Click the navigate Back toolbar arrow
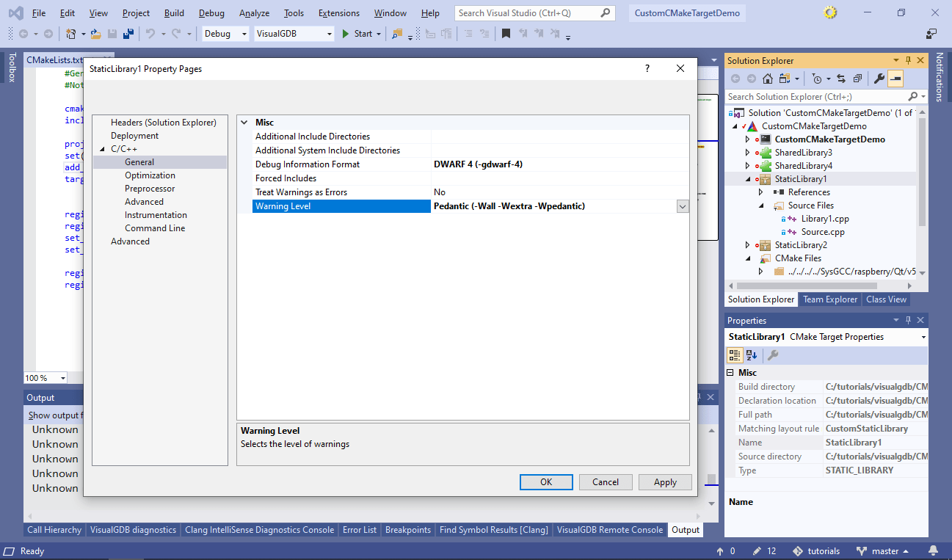Screen dimensions: 952x560 point(23,34)
